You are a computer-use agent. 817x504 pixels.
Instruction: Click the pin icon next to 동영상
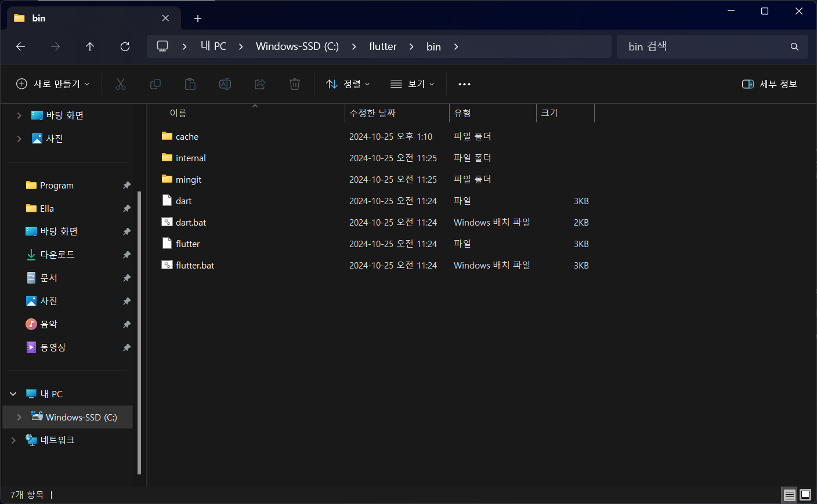[126, 347]
